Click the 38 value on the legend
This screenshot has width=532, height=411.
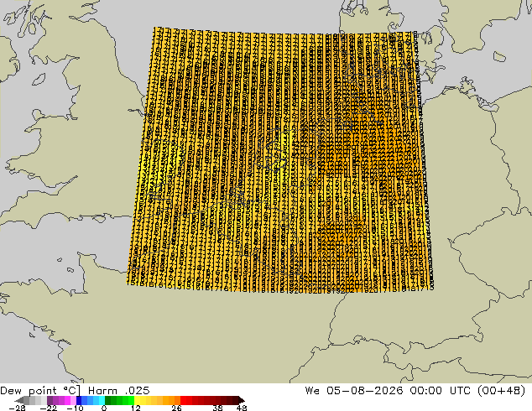pos(217,408)
